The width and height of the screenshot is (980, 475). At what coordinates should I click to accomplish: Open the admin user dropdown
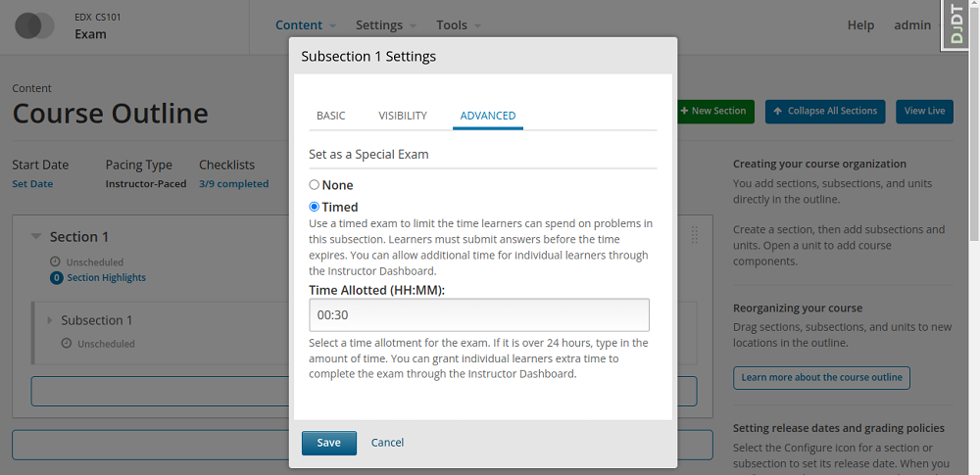pyautogui.click(x=917, y=25)
